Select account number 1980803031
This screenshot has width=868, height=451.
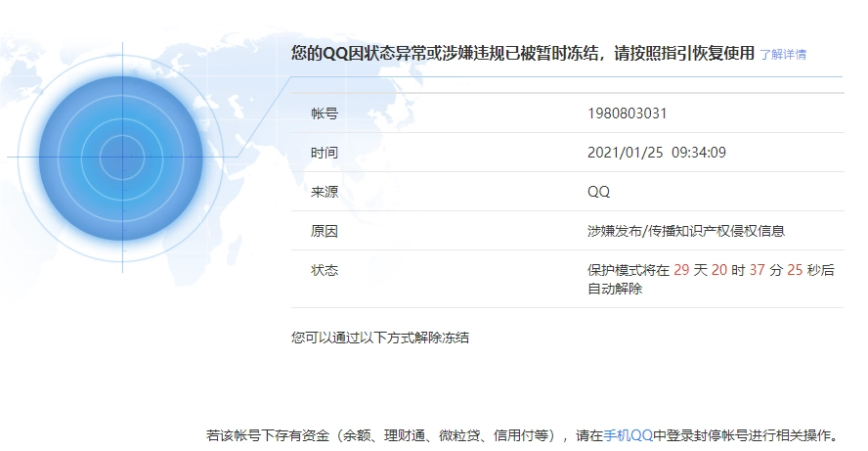(x=627, y=113)
